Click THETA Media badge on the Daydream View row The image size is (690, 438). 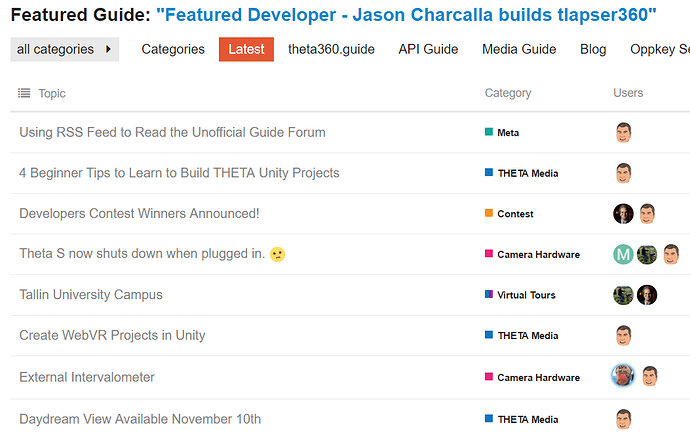tap(521, 420)
